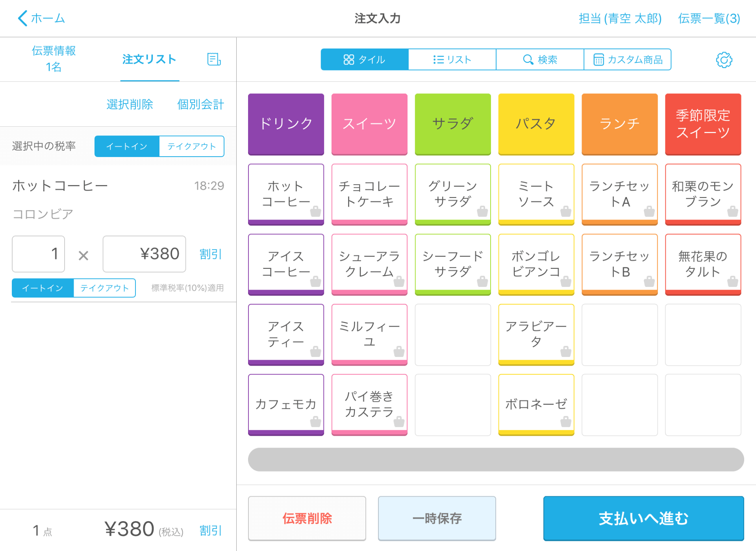This screenshot has width=756, height=551.
Task: Add ホットコーヒー product tile
Action: (x=286, y=194)
